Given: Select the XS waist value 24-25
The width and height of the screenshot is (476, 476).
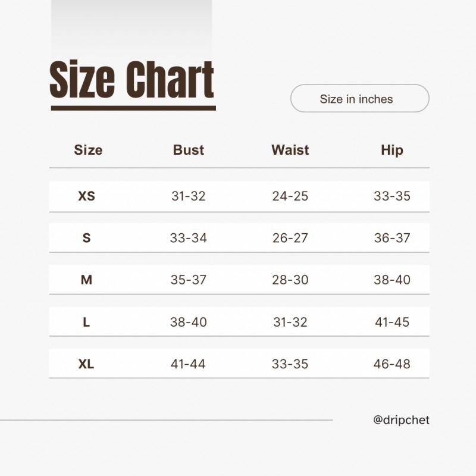Looking at the screenshot, I should pyautogui.click(x=290, y=196).
